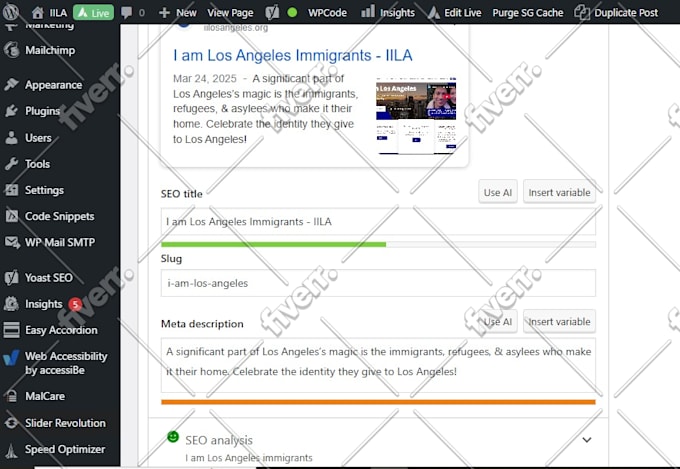
Task: Open Yoast SEO sidebar icon
Action: tap(12, 277)
